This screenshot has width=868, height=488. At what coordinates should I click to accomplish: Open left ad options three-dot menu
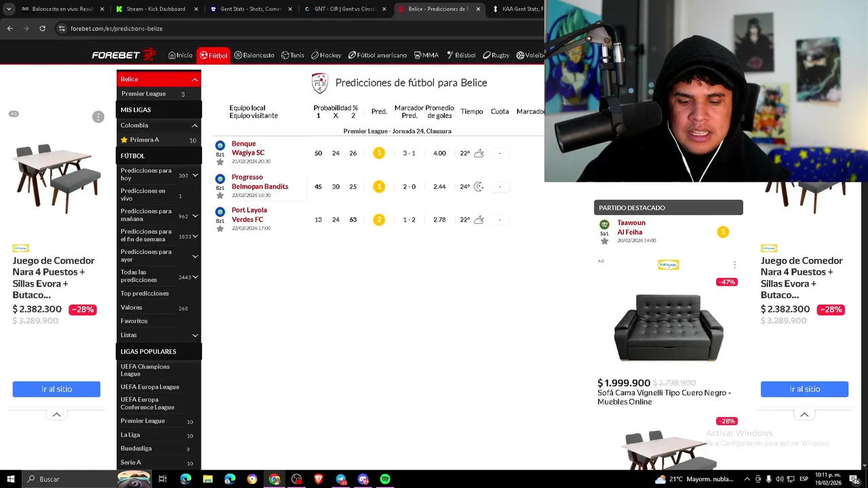click(98, 117)
